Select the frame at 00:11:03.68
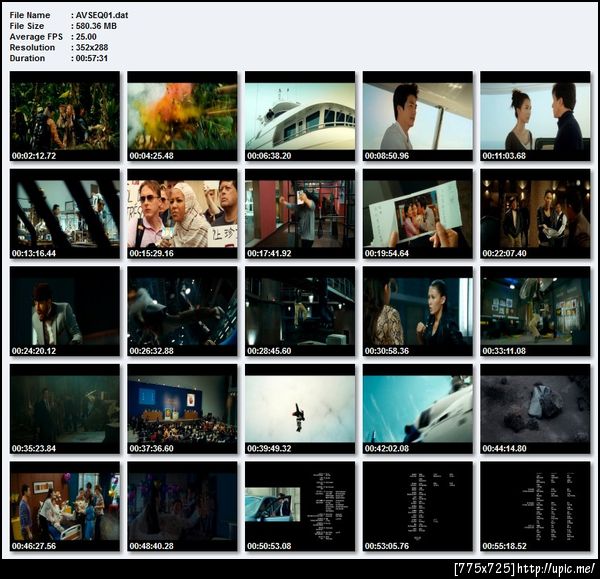This screenshot has height=579, width=600. tap(535, 116)
